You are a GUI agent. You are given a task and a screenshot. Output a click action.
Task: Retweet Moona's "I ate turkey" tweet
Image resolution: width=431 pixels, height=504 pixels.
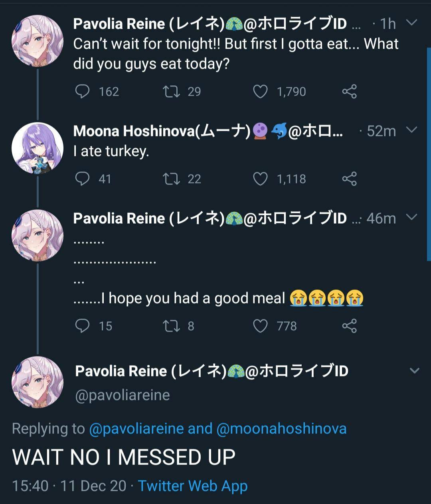[173, 179]
